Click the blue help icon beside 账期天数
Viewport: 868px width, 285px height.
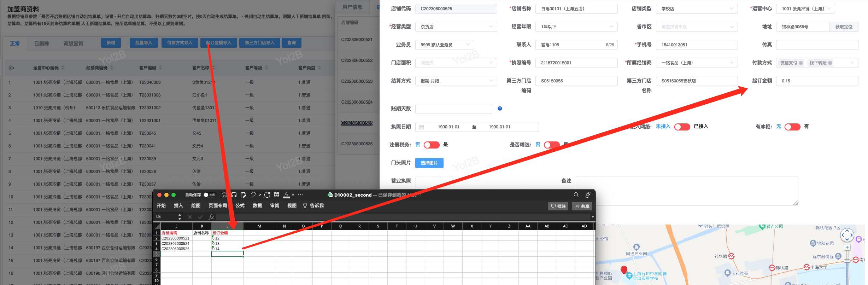(500, 109)
